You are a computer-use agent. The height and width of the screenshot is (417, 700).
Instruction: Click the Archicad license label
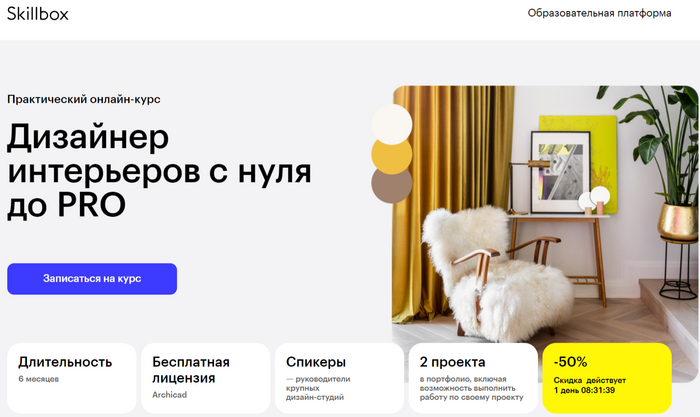tap(169, 395)
